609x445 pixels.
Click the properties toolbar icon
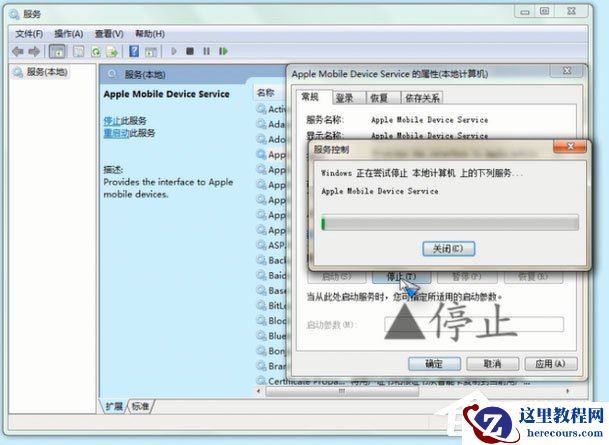pyautogui.click(x=79, y=51)
